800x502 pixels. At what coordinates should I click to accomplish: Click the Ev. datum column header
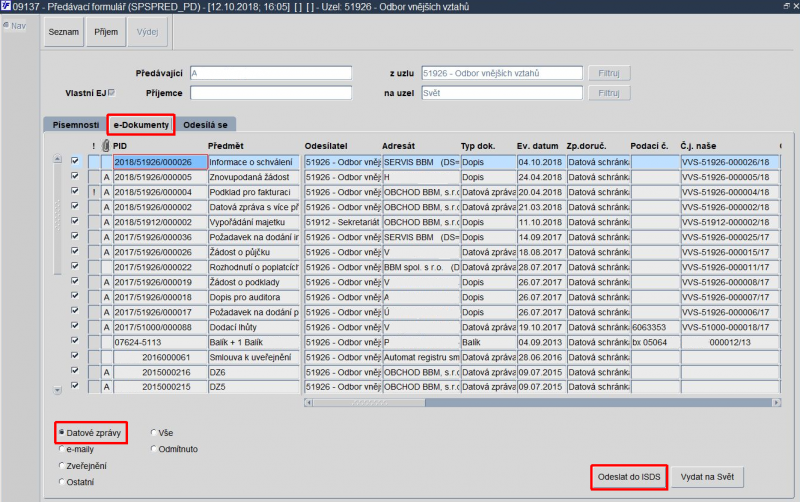537,146
